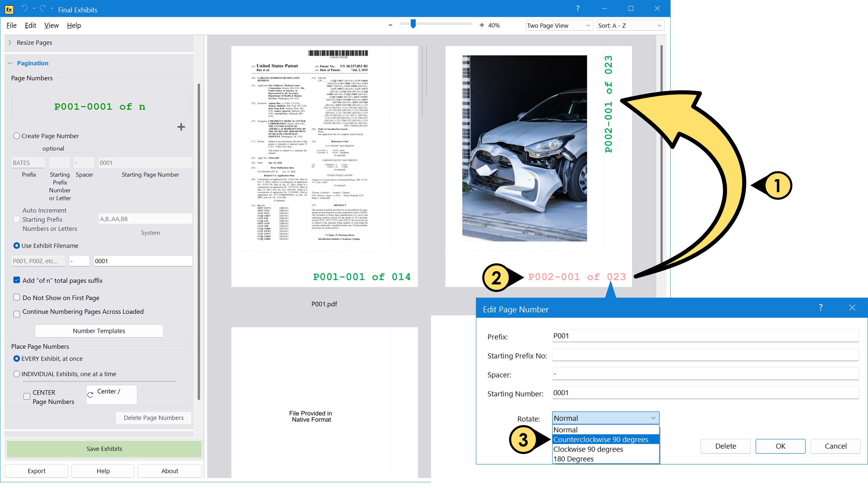Click the rotate icon next to Center /
This screenshot has height=488, width=868.
(x=90, y=395)
